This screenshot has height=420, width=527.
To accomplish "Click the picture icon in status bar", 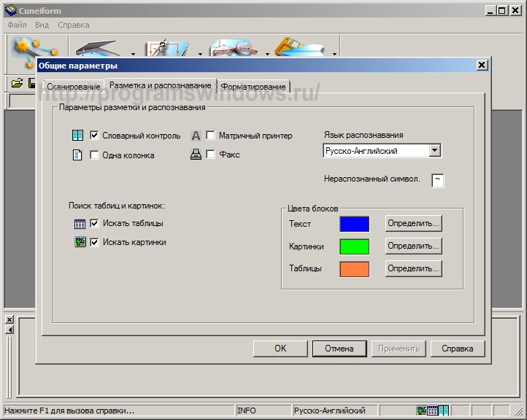I will [422, 411].
